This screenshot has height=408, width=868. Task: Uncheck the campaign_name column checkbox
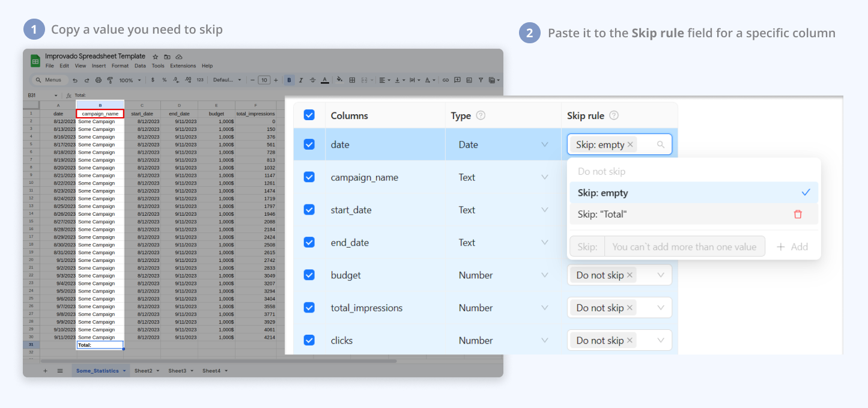click(309, 177)
